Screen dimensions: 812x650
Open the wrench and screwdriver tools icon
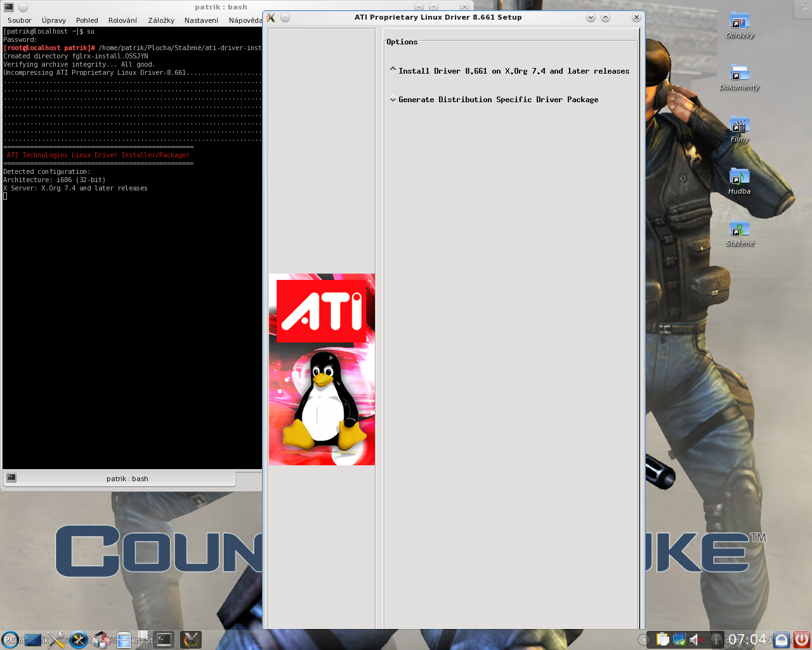[56, 640]
